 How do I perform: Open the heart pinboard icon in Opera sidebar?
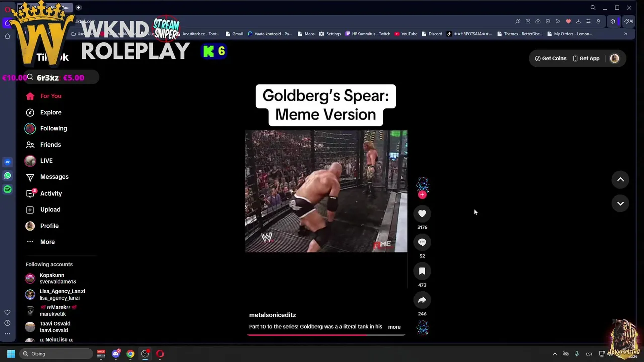[7, 312]
